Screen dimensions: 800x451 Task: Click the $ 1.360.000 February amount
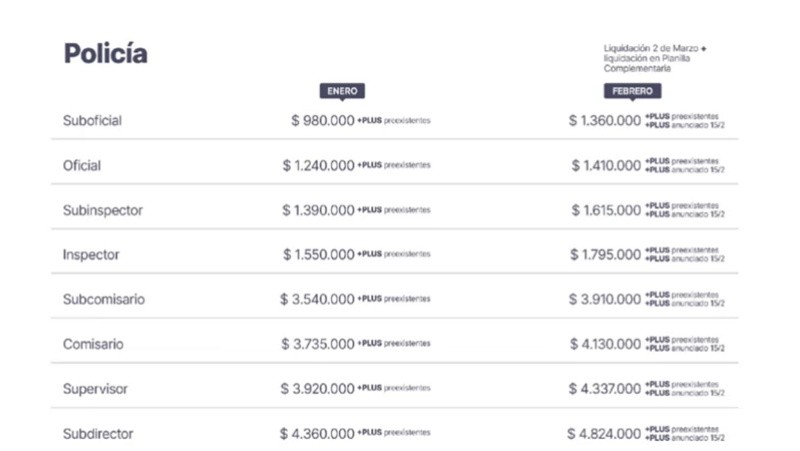[x=604, y=121]
